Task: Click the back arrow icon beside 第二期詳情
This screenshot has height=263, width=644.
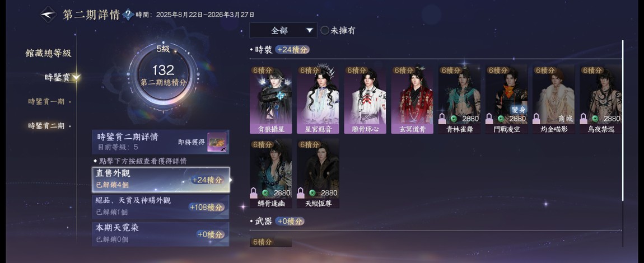Action: pyautogui.click(x=48, y=15)
